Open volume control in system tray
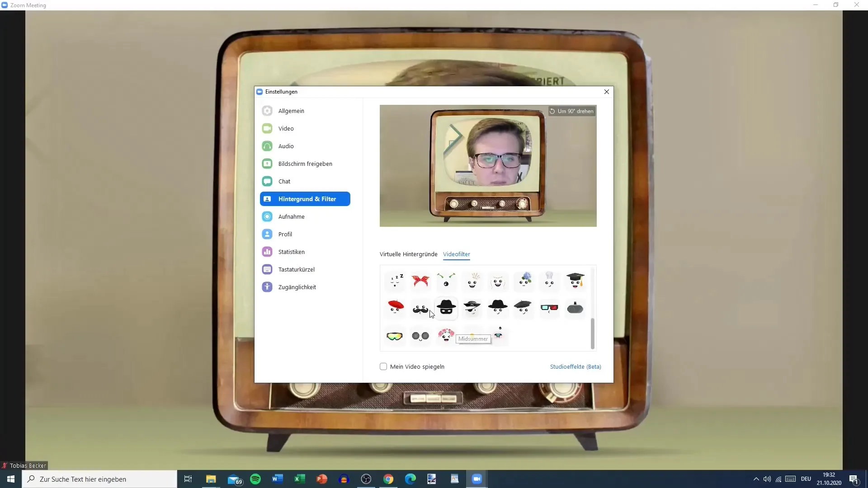This screenshot has width=868, height=488. click(767, 479)
